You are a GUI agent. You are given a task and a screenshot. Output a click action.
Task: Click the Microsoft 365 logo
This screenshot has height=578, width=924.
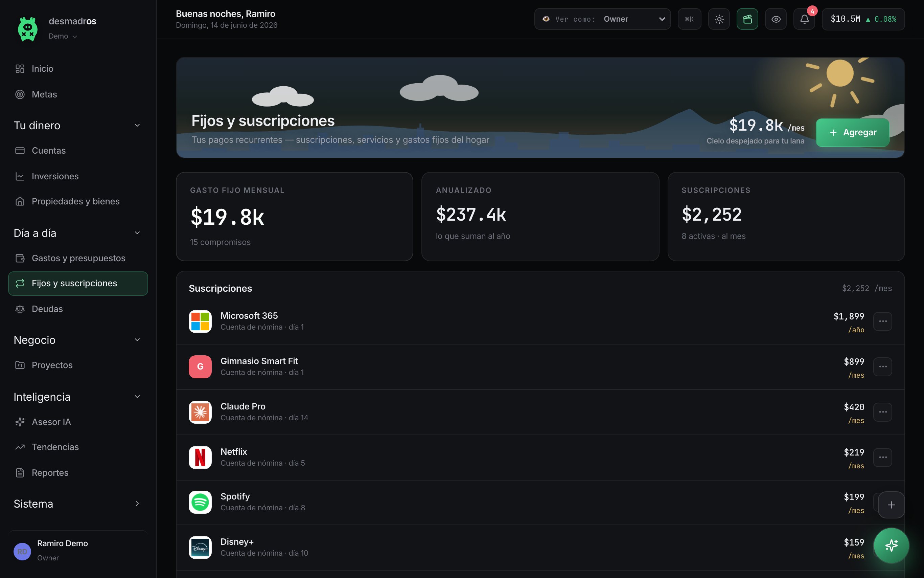click(200, 321)
